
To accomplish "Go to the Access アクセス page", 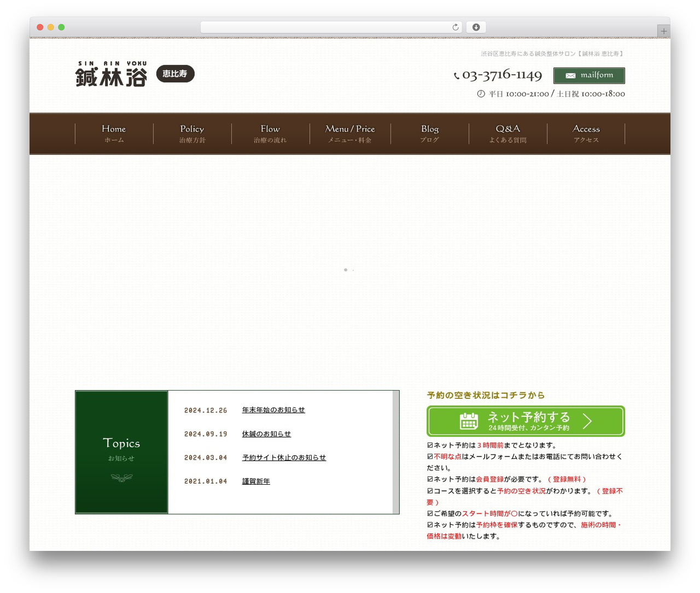I will coord(586,133).
